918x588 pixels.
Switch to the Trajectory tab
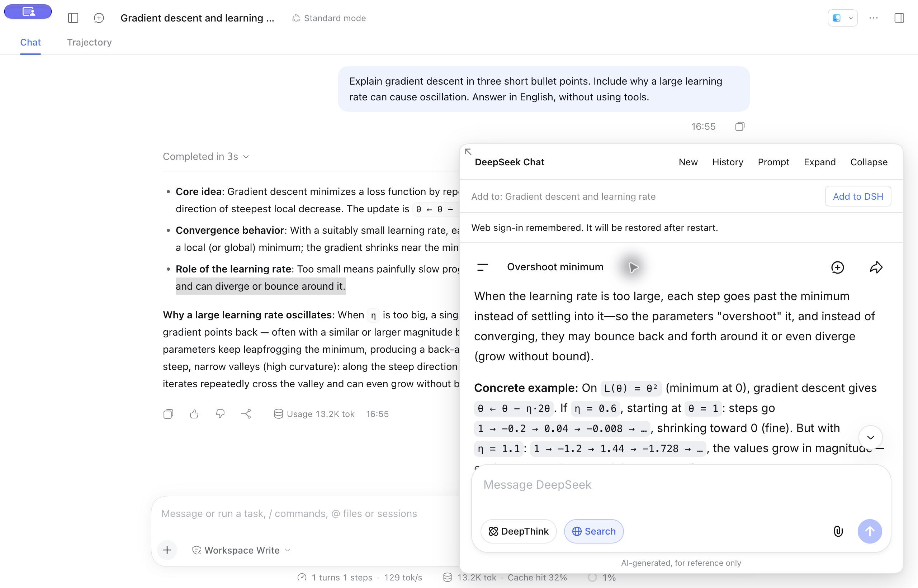tap(89, 42)
